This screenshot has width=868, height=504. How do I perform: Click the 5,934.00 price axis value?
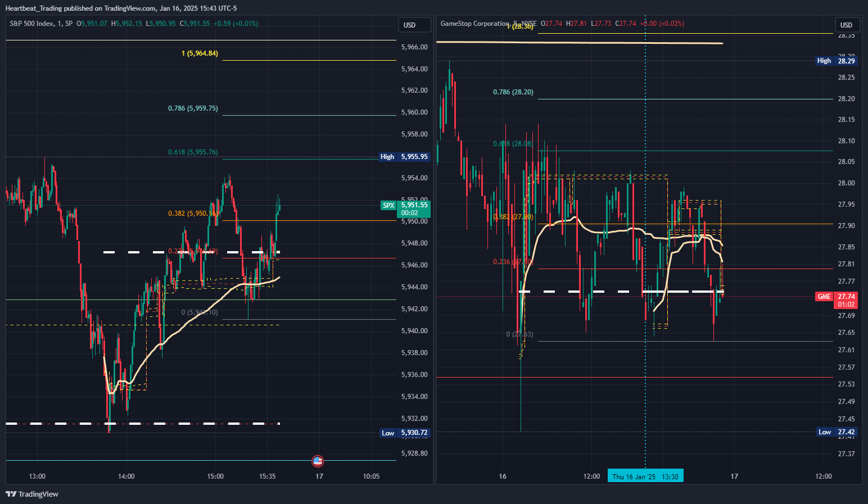click(x=414, y=397)
